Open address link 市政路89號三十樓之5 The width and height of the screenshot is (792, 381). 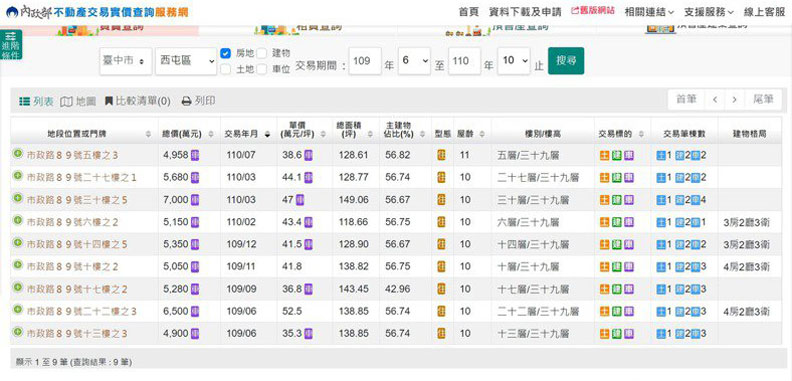pyautogui.click(x=76, y=200)
